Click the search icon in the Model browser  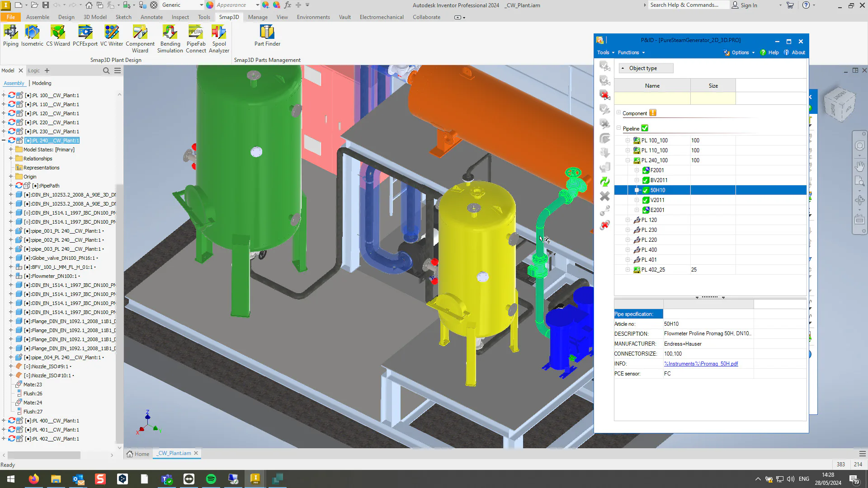[x=106, y=70]
